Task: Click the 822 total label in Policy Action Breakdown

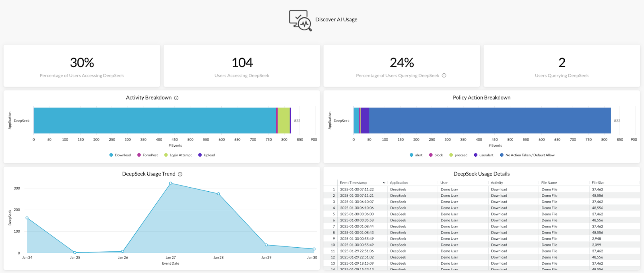Action: click(x=617, y=121)
